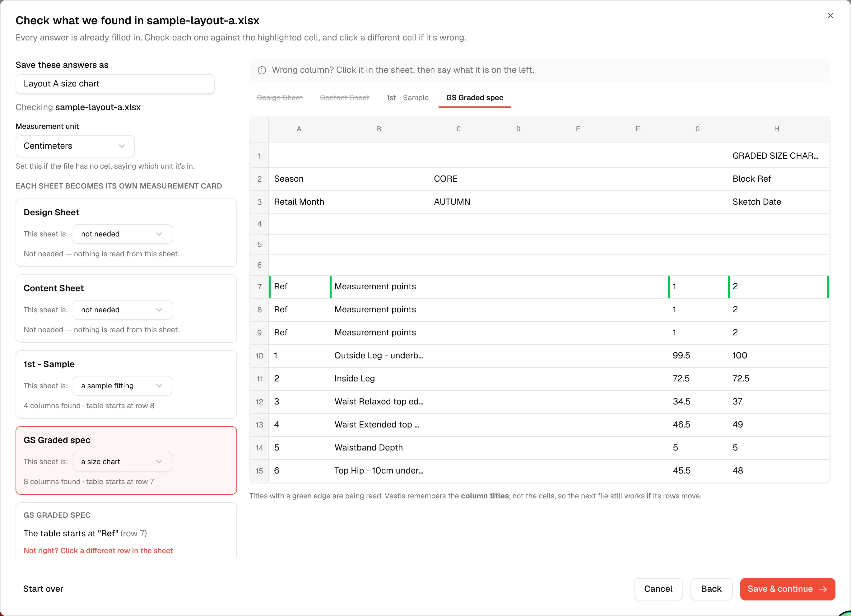Click the '99.5' cell in row 10
The height and width of the screenshot is (616, 851).
click(698, 356)
